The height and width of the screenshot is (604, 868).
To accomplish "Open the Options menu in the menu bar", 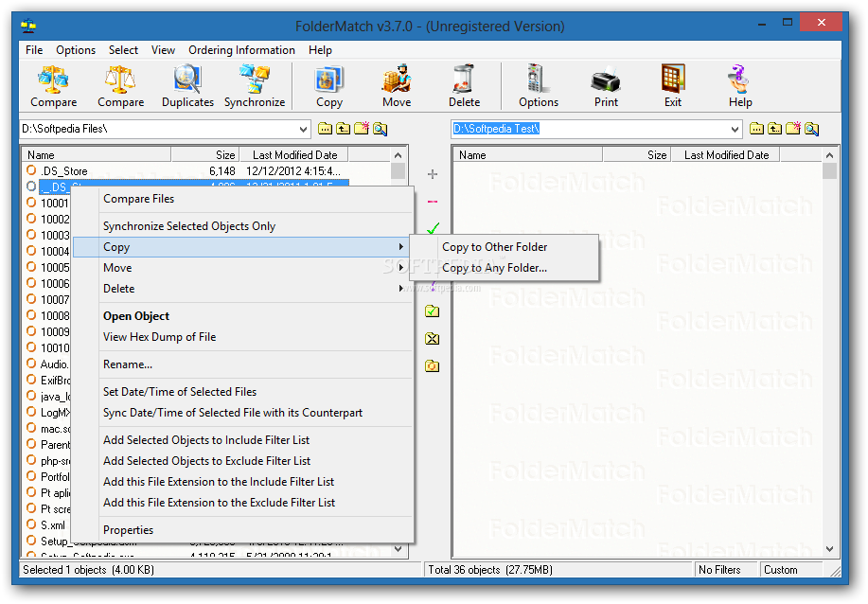I will (76, 50).
